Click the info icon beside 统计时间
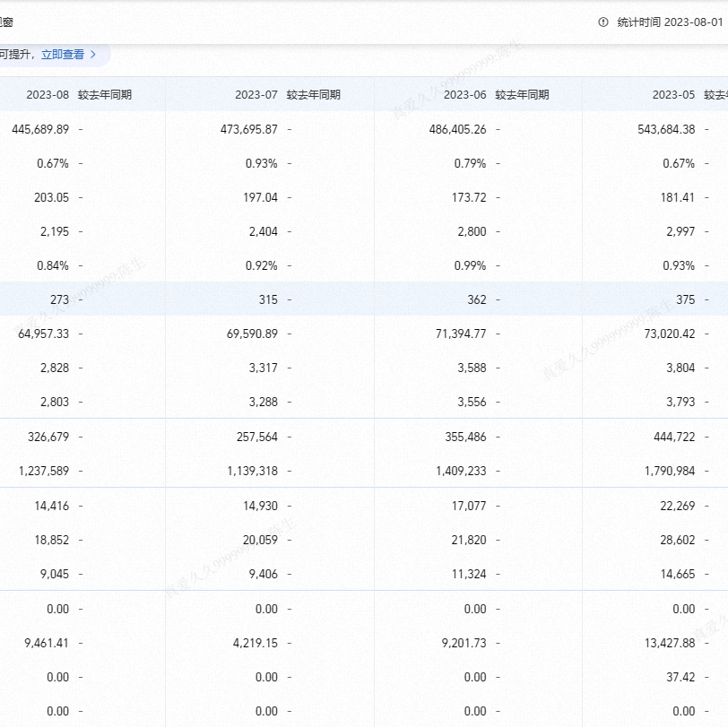This screenshot has height=728, width=728. coord(603,22)
